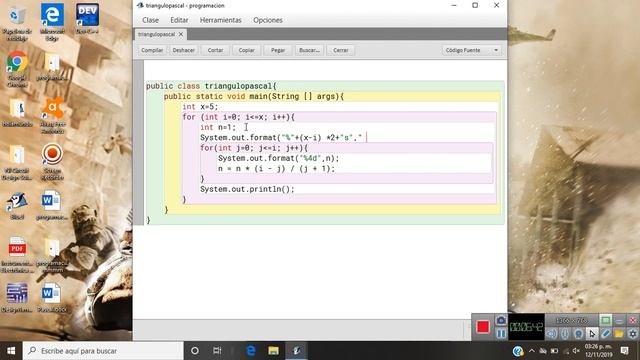The width and height of the screenshot is (640, 360).
Task: Click the green capture region icon in recorder
Action: 606,320
